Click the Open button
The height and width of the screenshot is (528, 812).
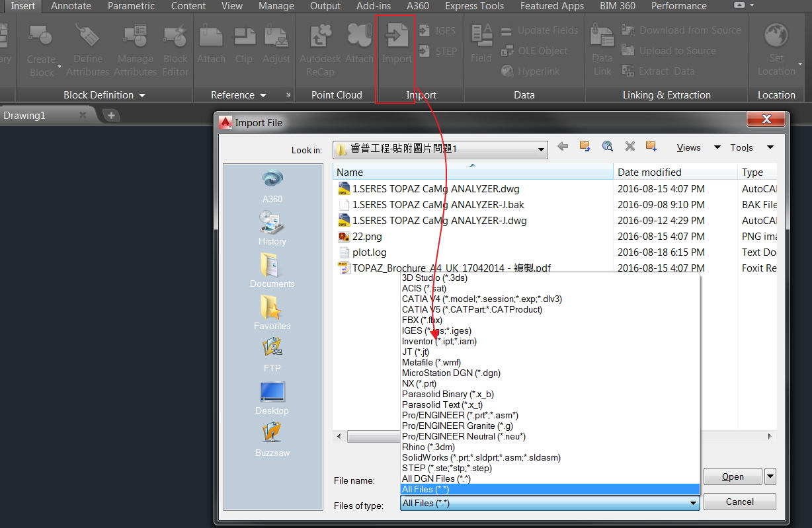pos(733,476)
